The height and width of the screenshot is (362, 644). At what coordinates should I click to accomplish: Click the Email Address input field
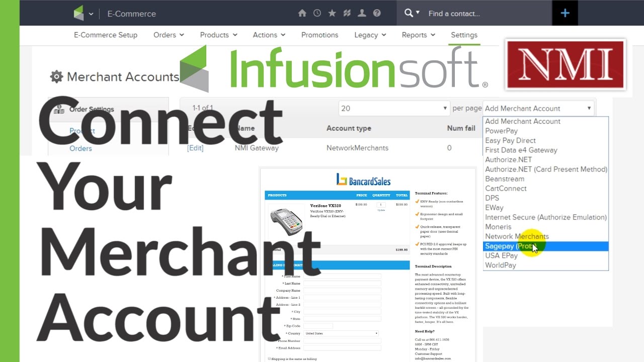342,348
